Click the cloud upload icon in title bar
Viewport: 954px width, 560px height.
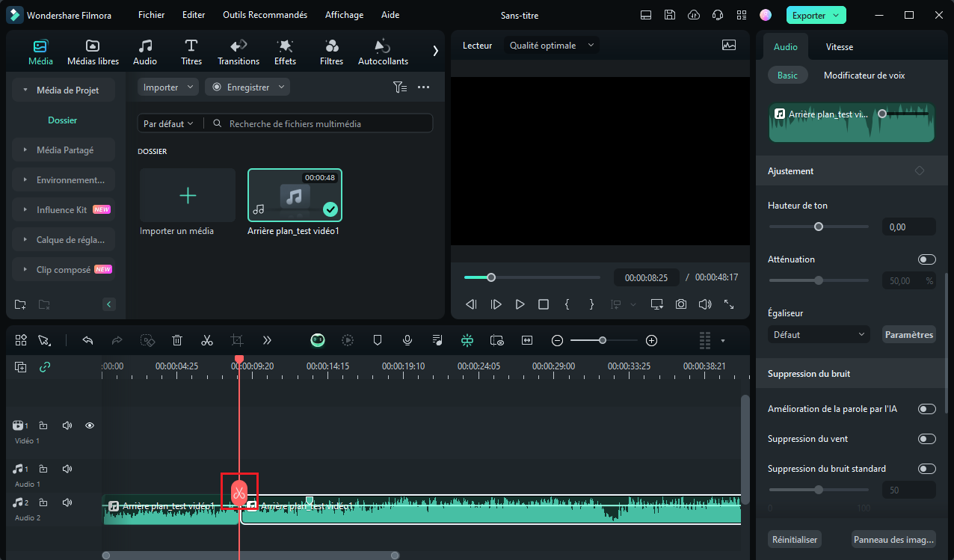tap(694, 15)
